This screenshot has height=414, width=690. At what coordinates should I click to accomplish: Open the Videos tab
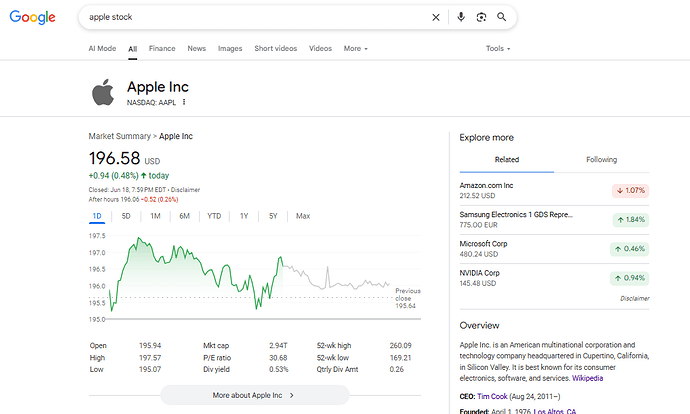(x=320, y=48)
